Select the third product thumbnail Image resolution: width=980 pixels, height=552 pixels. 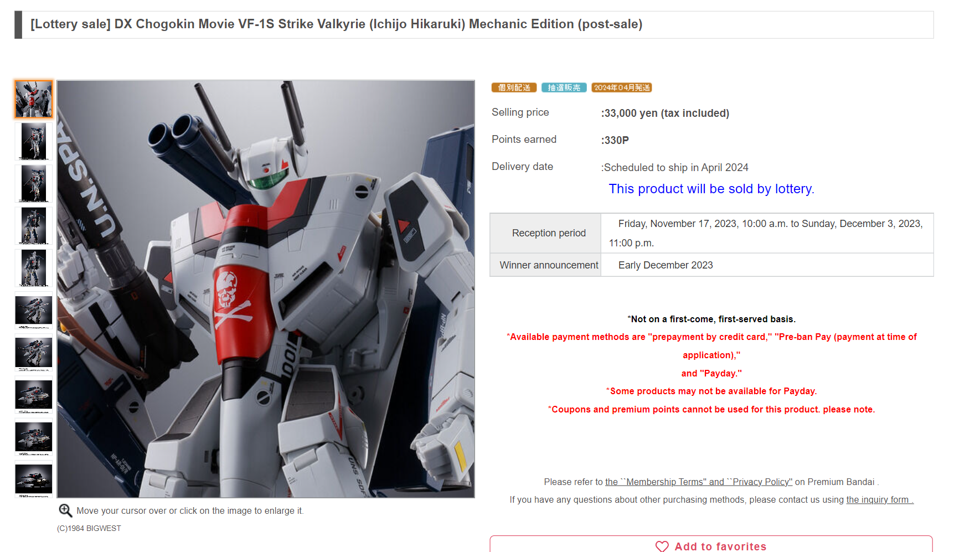point(34,183)
